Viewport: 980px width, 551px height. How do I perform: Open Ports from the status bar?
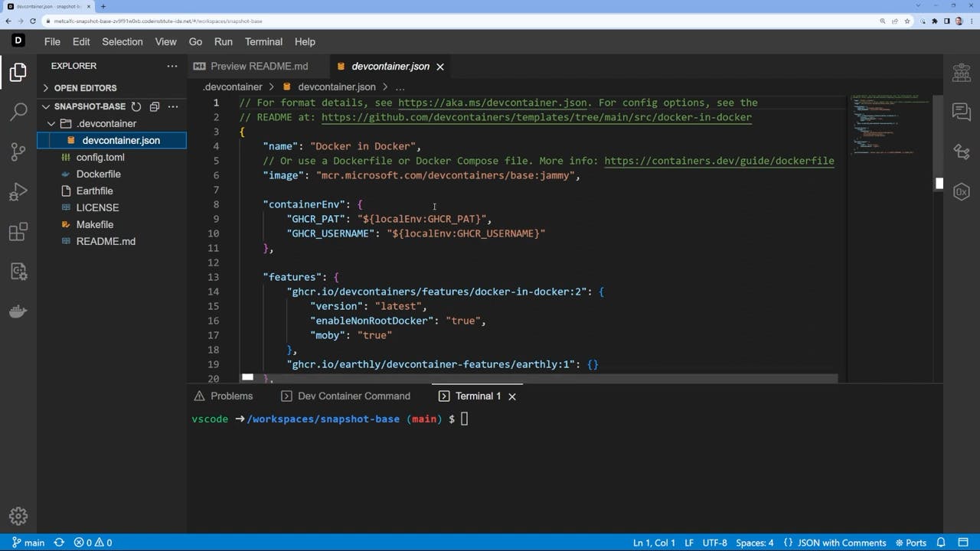[x=910, y=543]
